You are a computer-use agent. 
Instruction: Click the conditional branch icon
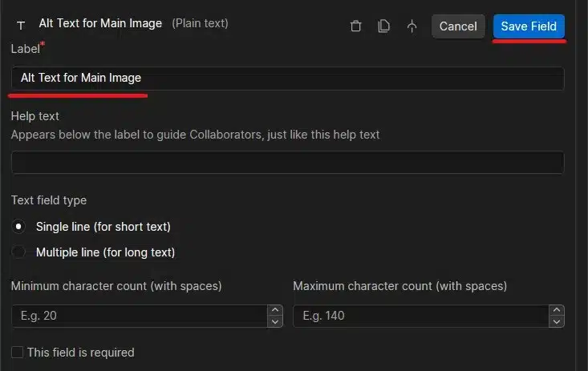pyautogui.click(x=412, y=26)
